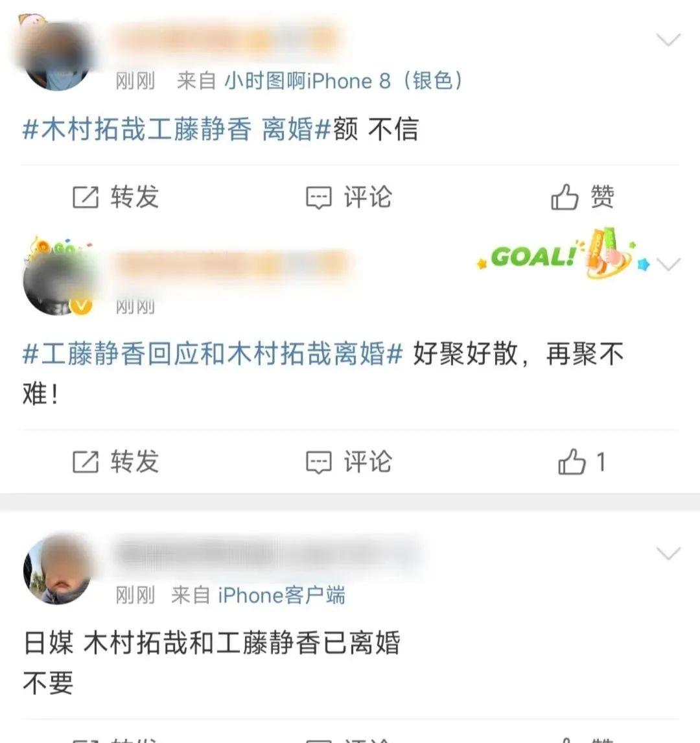Tap the gold V verified badge on second avatar
Viewport: 700px width, 743px height.
click(81, 305)
